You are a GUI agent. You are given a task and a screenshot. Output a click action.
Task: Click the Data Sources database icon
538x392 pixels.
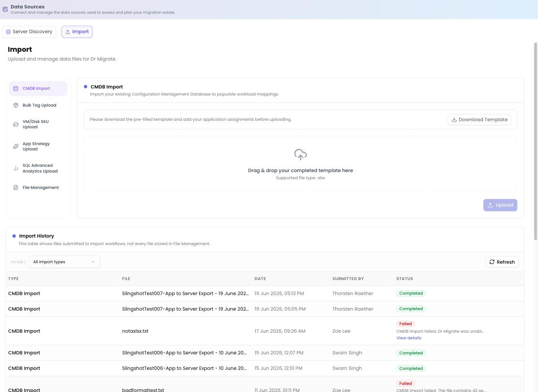pos(5,9)
